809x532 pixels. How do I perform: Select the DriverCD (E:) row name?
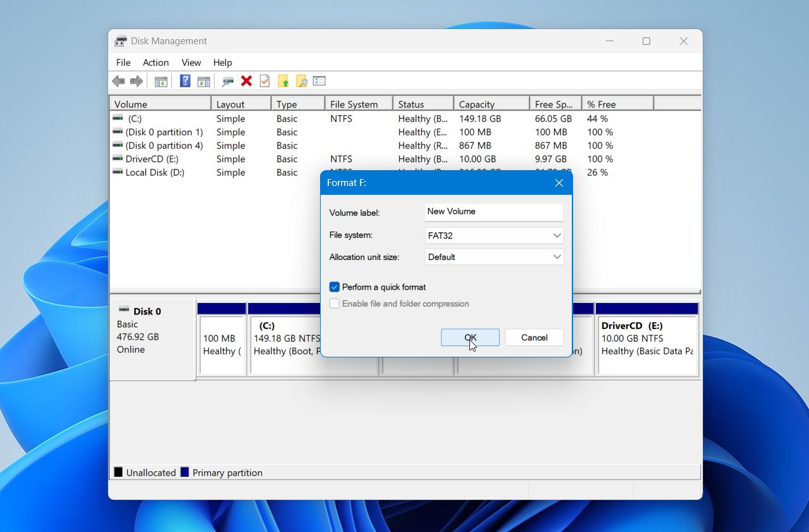(152, 159)
